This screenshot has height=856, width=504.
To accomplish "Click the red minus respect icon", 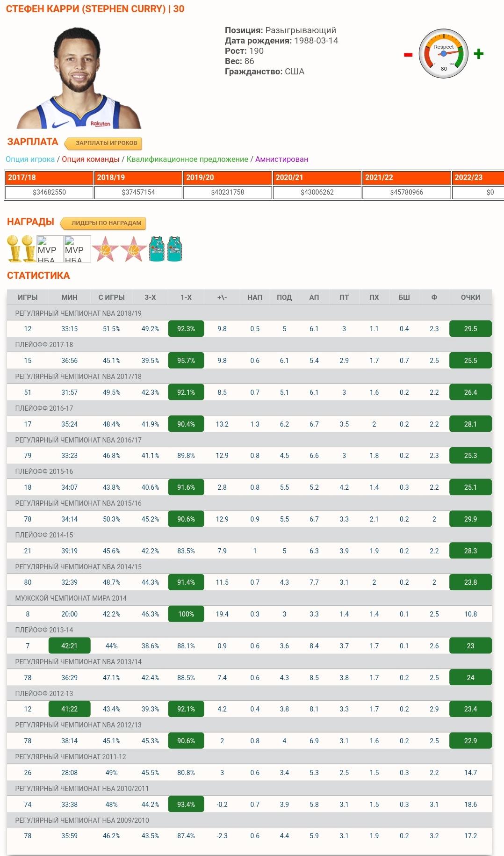I will coord(408,55).
